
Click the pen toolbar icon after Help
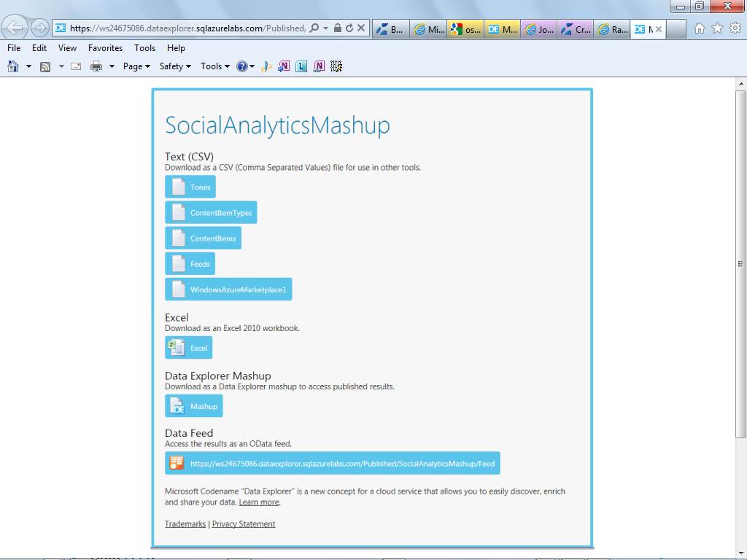[x=266, y=66]
